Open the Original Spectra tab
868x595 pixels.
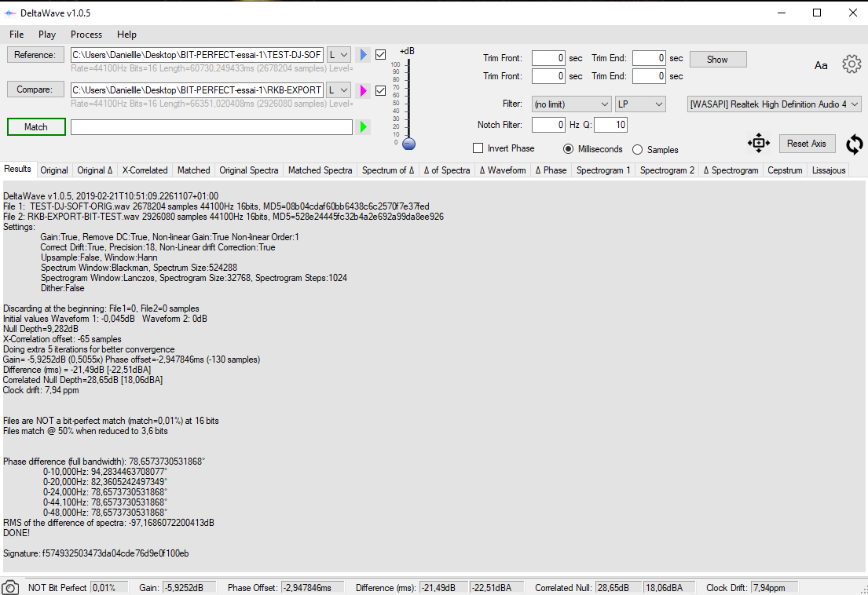(249, 170)
